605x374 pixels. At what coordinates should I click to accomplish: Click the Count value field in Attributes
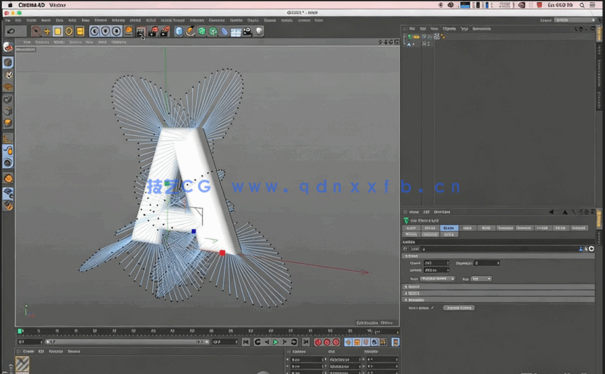click(436, 263)
